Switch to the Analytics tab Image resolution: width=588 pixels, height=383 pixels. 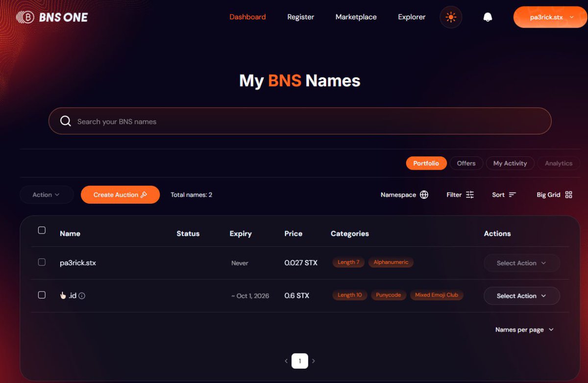tap(559, 163)
